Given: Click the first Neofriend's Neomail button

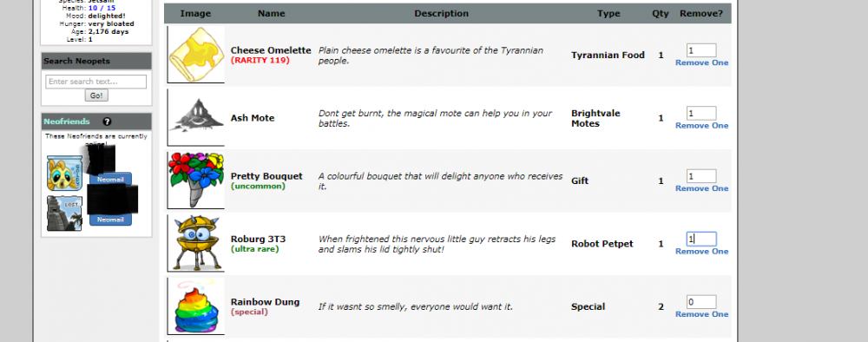Looking at the screenshot, I should point(110,180).
